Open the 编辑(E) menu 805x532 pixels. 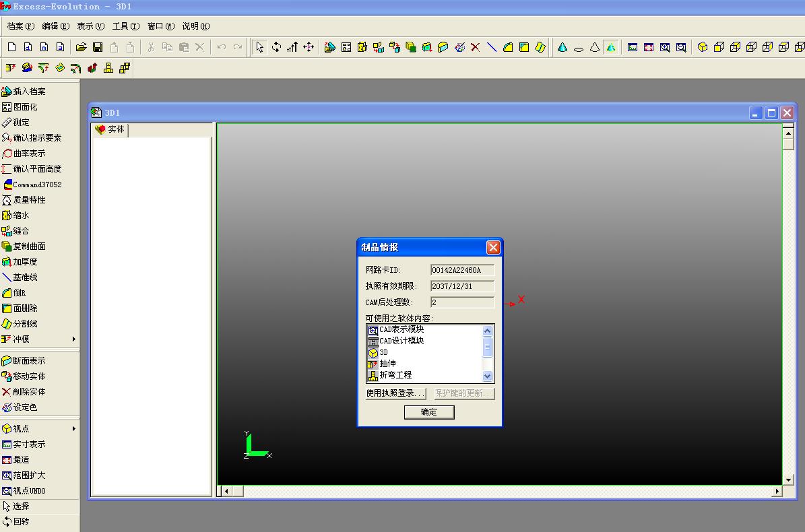(55, 26)
